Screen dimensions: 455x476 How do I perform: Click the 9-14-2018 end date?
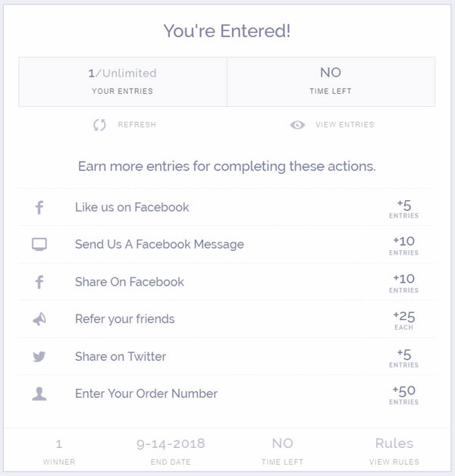click(171, 444)
